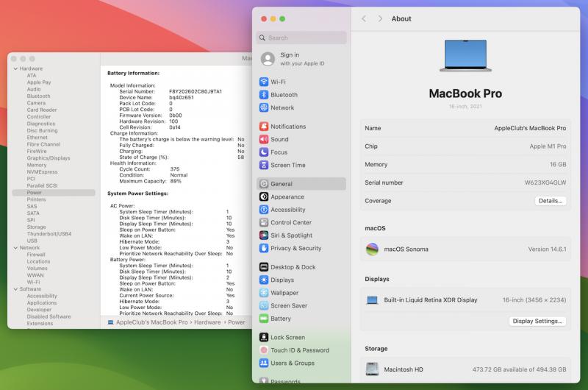
Task: Collapse the Network section in System Information
Action: [15, 248]
